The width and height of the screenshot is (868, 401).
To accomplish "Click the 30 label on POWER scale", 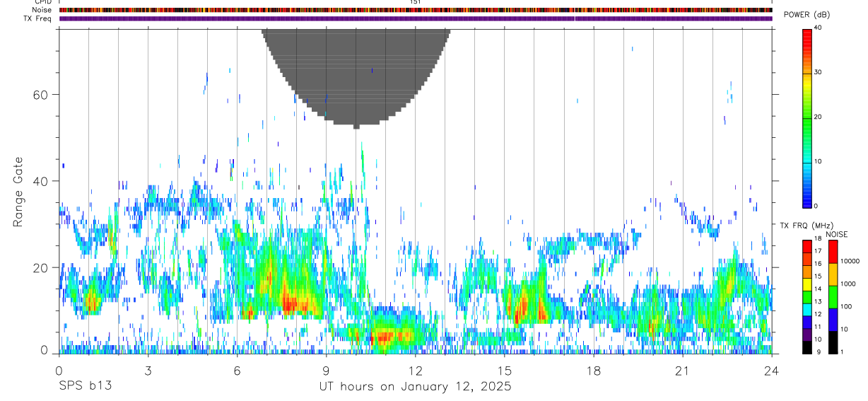I will pos(817,72).
